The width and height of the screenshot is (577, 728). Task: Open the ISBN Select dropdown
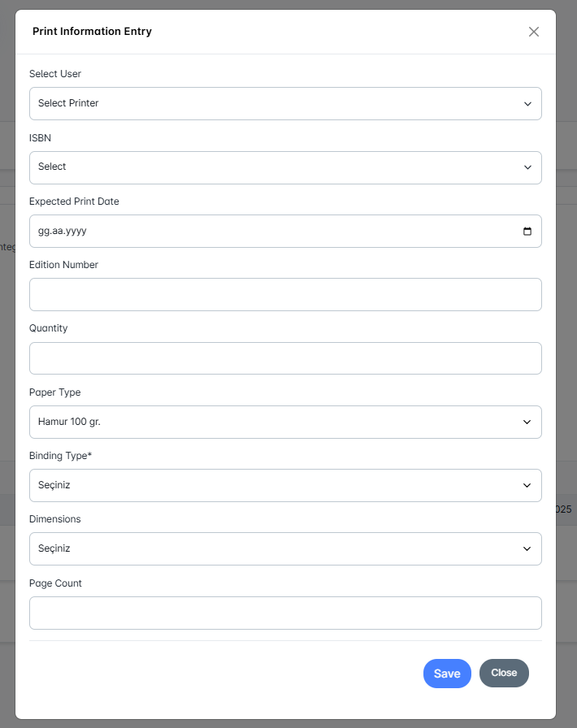click(284, 167)
